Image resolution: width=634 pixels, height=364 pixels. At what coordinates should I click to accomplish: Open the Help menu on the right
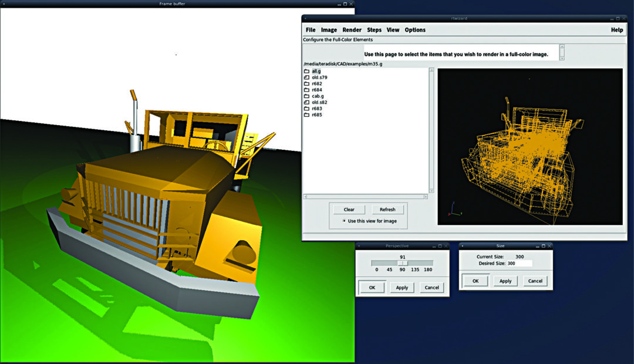[616, 30]
